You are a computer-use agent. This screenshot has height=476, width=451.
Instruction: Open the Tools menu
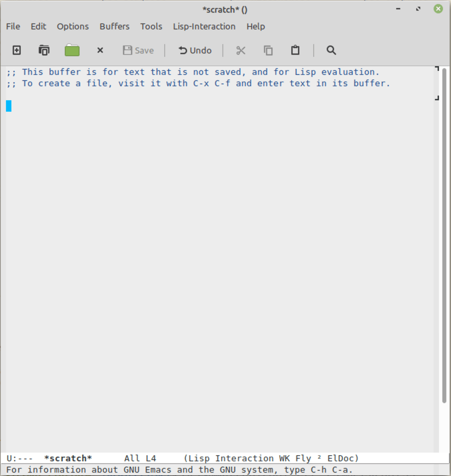(x=151, y=26)
